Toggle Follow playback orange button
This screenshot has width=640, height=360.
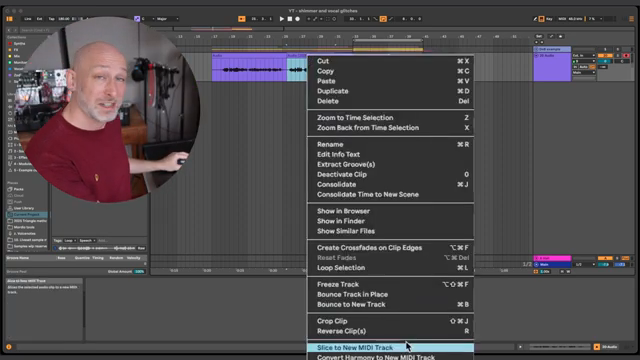click(x=242, y=19)
